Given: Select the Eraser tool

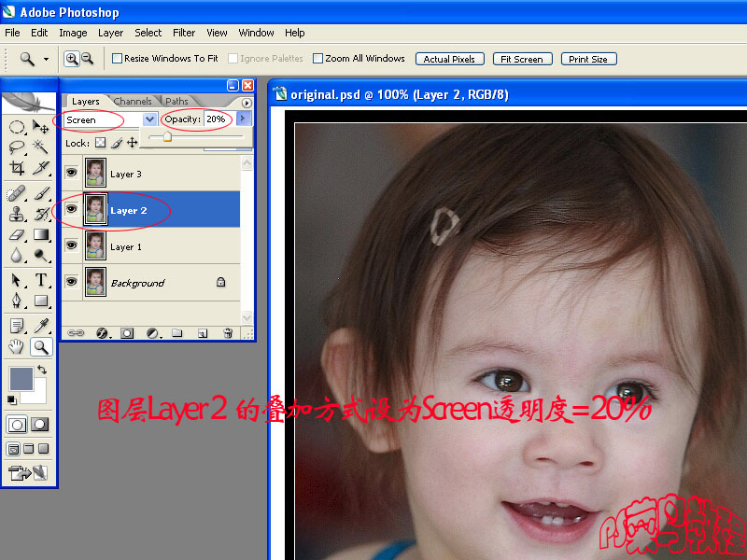Looking at the screenshot, I should coord(17,235).
